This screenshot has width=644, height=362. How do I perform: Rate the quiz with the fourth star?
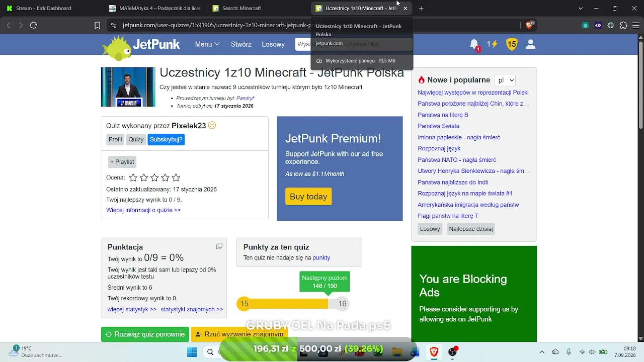pyautogui.click(x=165, y=177)
